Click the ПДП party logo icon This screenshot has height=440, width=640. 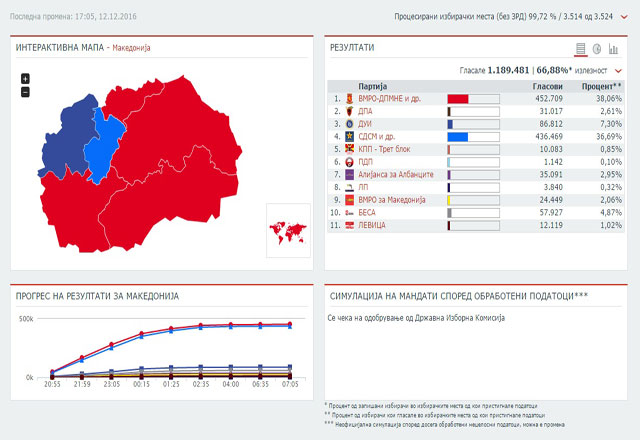point(349,162)
